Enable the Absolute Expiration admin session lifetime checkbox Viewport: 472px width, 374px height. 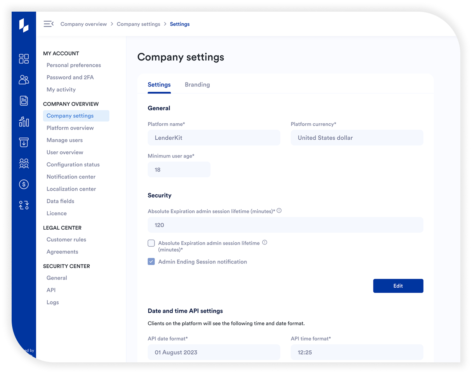coord(151,243)
